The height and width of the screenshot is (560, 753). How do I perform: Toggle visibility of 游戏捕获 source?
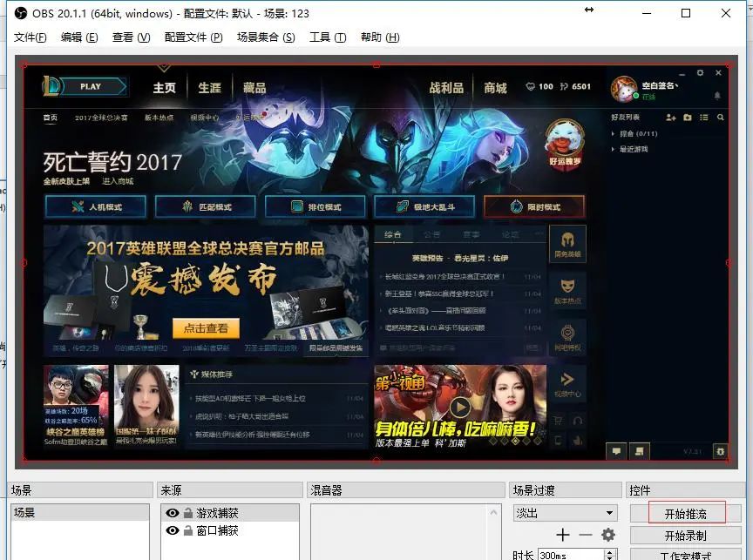[x=172, y=513]
